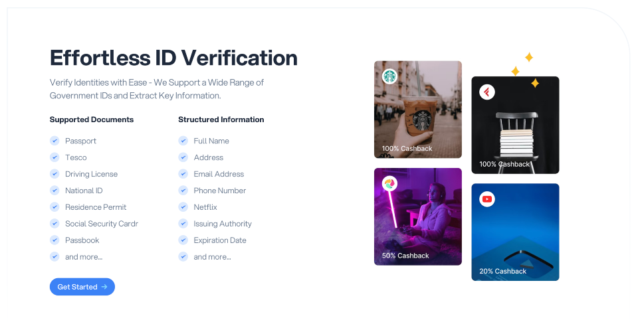
Task: Click the 'Effortless ID Verification' title
Action: 173,58
